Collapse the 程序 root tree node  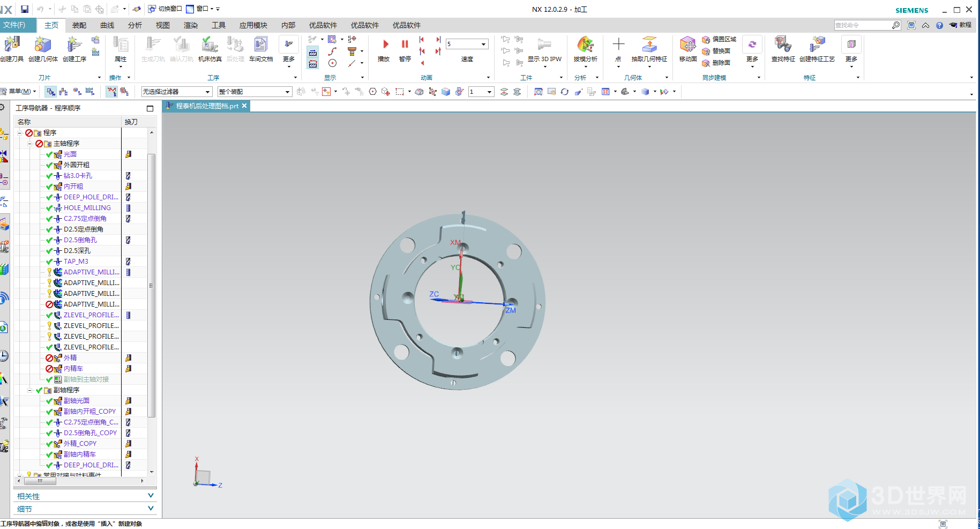point(20,132)
